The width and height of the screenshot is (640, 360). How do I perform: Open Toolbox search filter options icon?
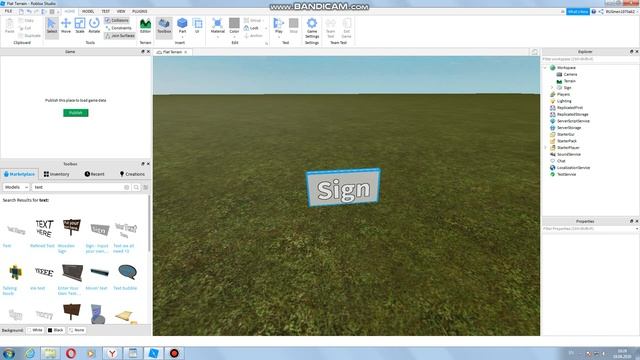[145, 187]
